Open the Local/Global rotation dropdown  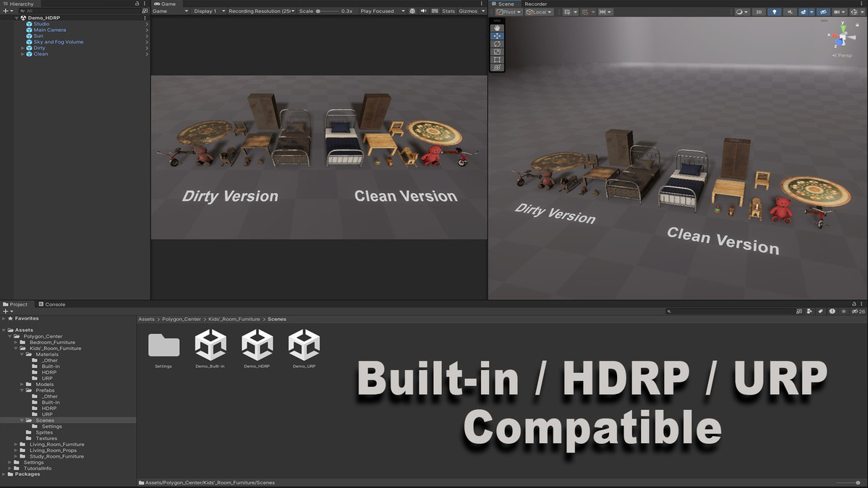[x=540, y=12]
